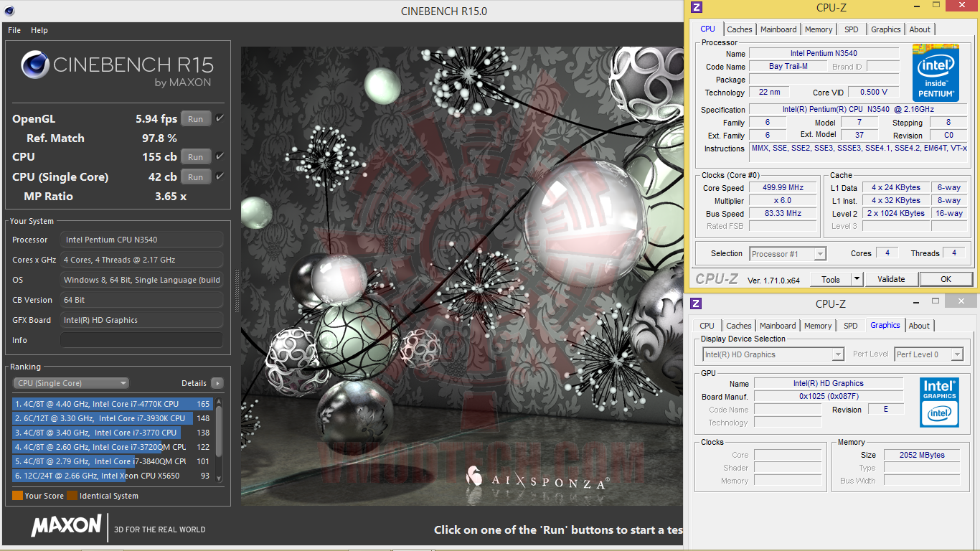
Task: Run the CPU (Single Core) benchmark
Action: (196, 177)
